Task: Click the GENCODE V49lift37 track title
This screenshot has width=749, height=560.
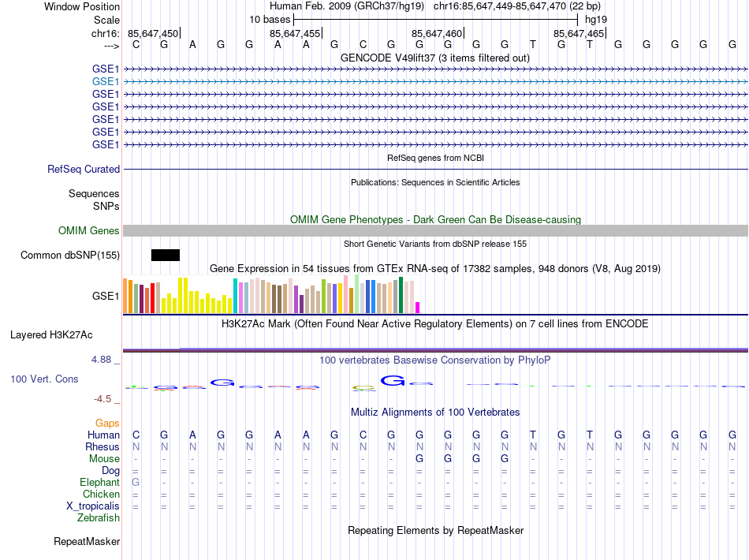Action: point(435,58)
